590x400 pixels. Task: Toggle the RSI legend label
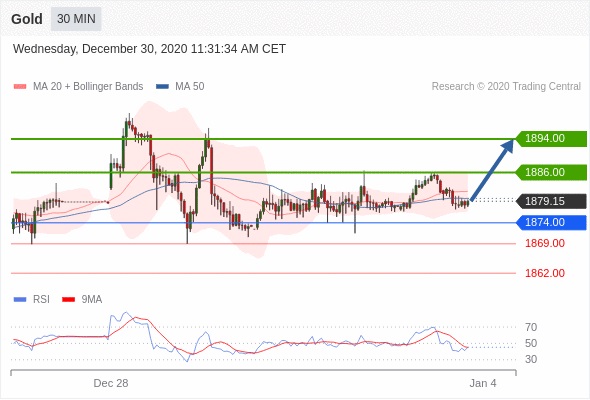pyautogui.click(x=41, y=300)
